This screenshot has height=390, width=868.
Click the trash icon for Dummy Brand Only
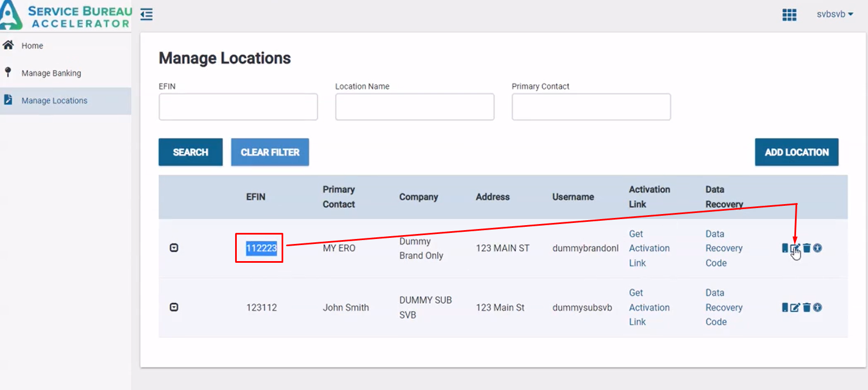point(807,248)
